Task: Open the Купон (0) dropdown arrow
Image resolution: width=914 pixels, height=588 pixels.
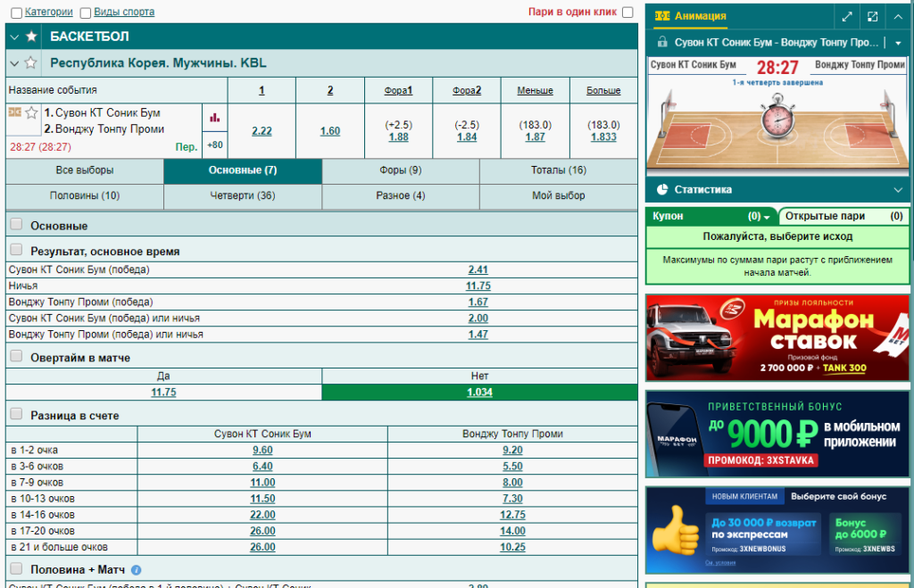Action: pyautogui.click(x=767, y=217)
